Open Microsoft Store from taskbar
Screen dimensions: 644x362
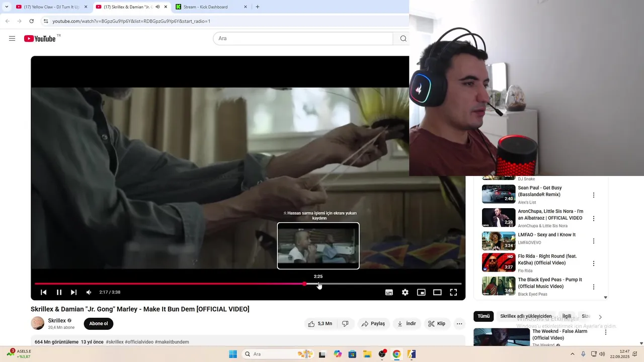coord(352,354)
